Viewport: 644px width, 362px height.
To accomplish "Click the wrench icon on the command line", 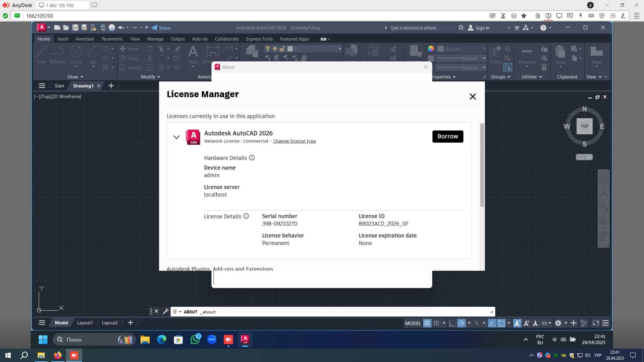I will [166, 311].
